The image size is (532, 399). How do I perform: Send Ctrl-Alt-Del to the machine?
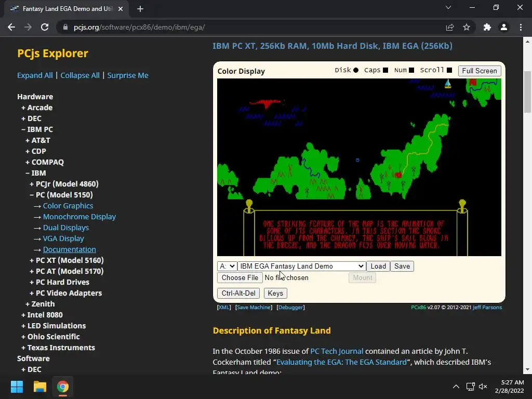(238, 293)
